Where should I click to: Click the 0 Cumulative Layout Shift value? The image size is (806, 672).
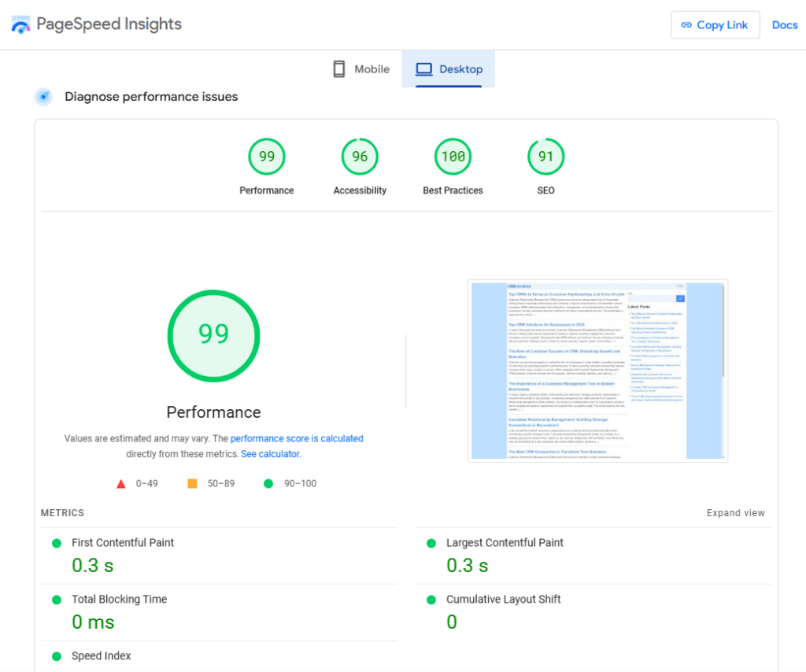click(452, 622)
